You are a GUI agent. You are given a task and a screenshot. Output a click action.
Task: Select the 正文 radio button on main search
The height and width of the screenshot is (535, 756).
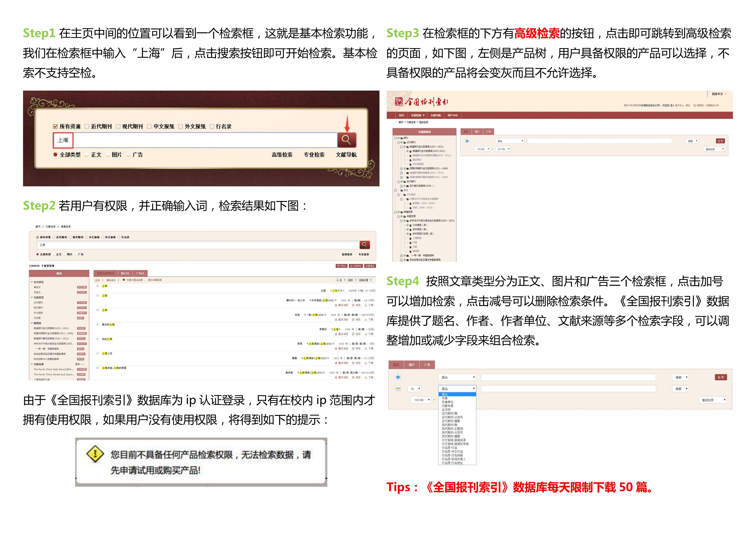tap(87, 155)
